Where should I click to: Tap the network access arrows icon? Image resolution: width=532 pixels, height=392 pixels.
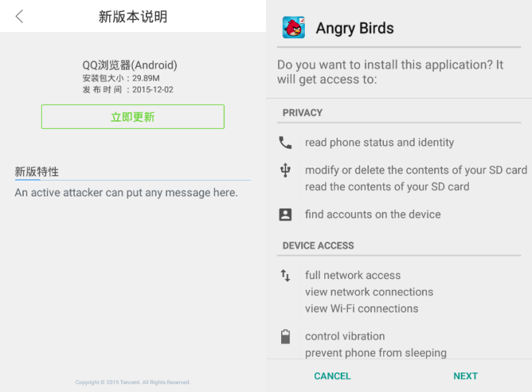(285, 275)
